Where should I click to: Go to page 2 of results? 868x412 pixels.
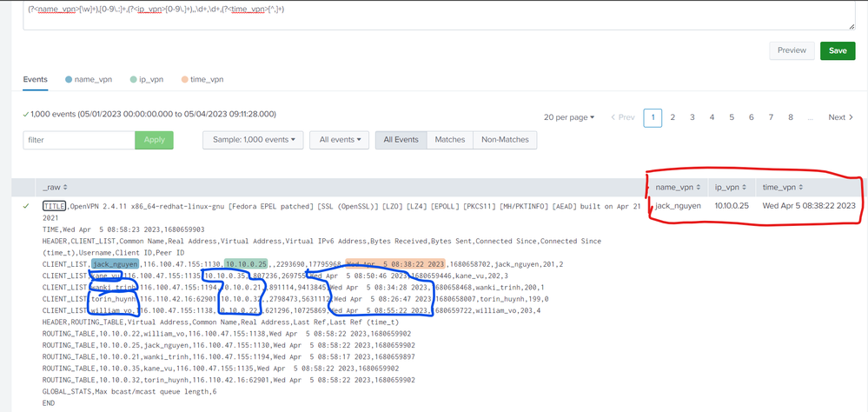click(673, 117)
